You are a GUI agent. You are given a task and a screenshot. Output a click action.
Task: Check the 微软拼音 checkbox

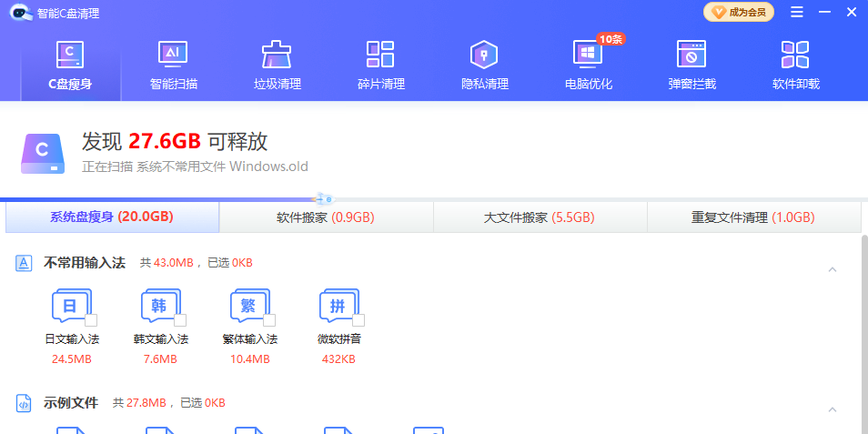(358, 320)
